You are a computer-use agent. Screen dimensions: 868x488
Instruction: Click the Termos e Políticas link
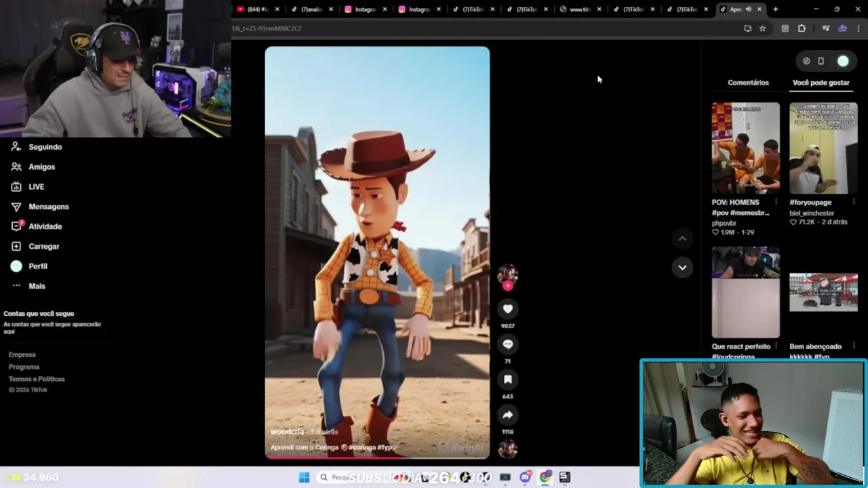tap(37, 380)
